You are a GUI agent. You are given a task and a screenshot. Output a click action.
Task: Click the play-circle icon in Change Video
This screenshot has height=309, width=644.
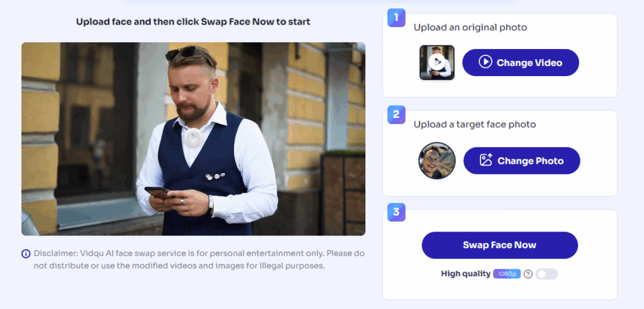point(485,62)
